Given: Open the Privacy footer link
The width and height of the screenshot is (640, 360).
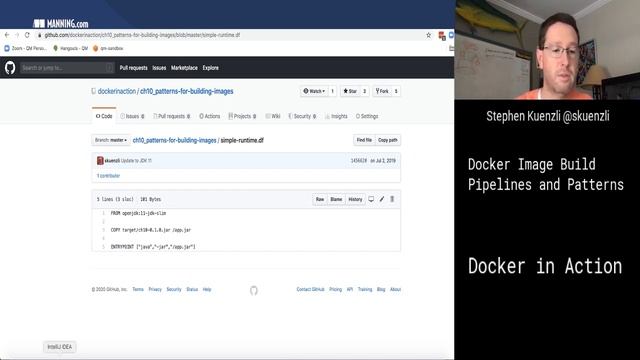Looking at the screenshot, I should coord(155,289).
